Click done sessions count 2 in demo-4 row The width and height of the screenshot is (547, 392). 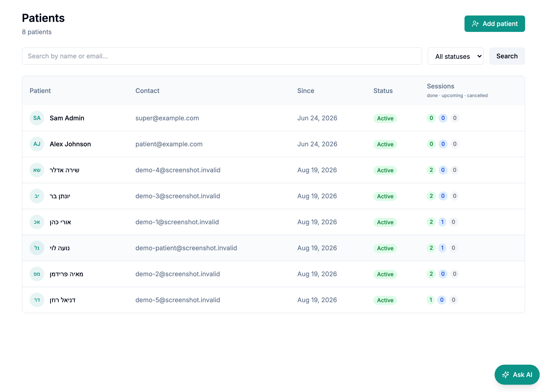[431, 170]
